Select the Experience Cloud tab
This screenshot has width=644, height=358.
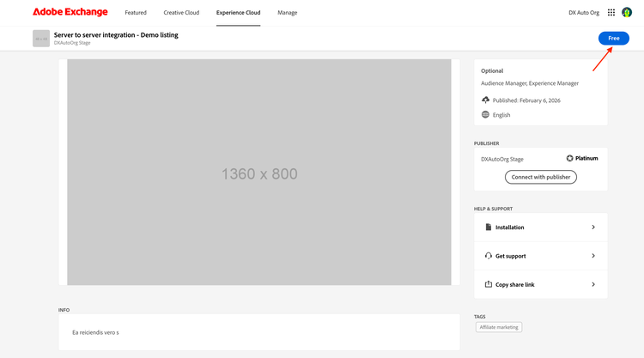[x=238, y=13]
